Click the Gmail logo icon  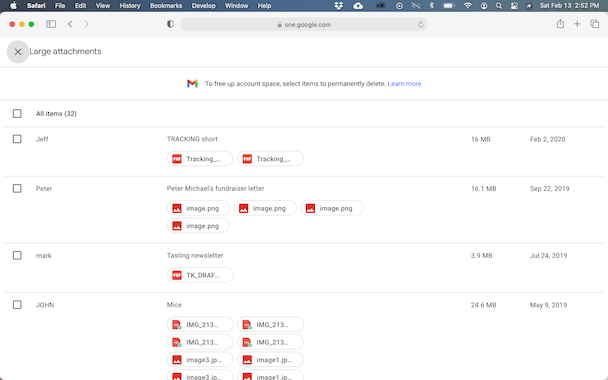[192, 84]
